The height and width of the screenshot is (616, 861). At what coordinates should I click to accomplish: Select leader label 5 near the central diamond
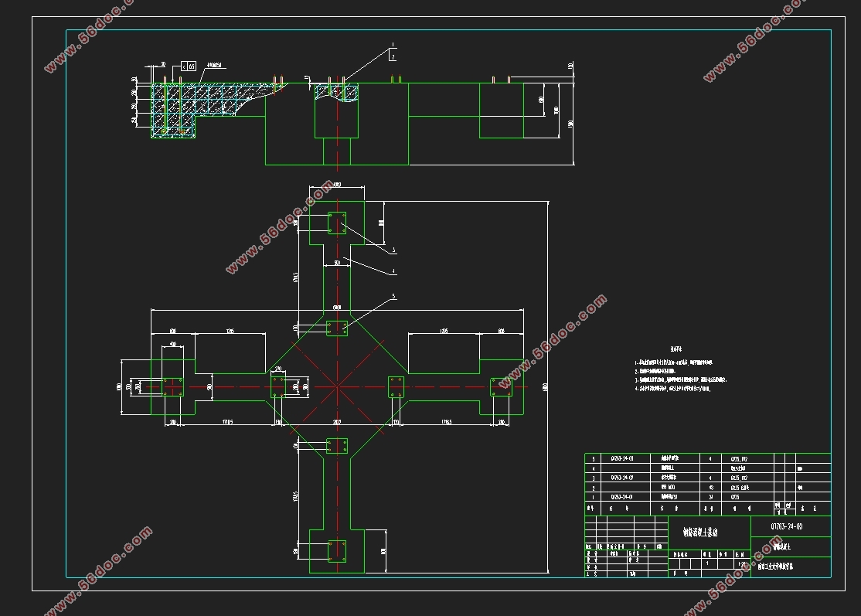click(393, 297)
